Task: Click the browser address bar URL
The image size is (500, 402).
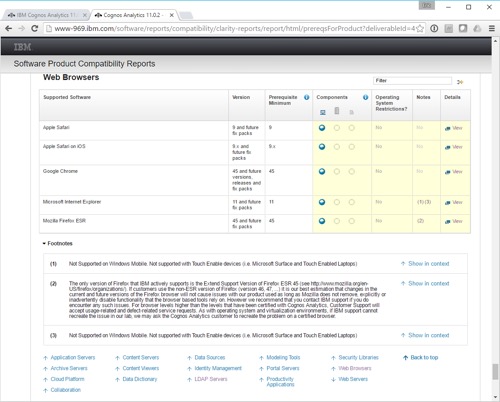Action: 235,29
